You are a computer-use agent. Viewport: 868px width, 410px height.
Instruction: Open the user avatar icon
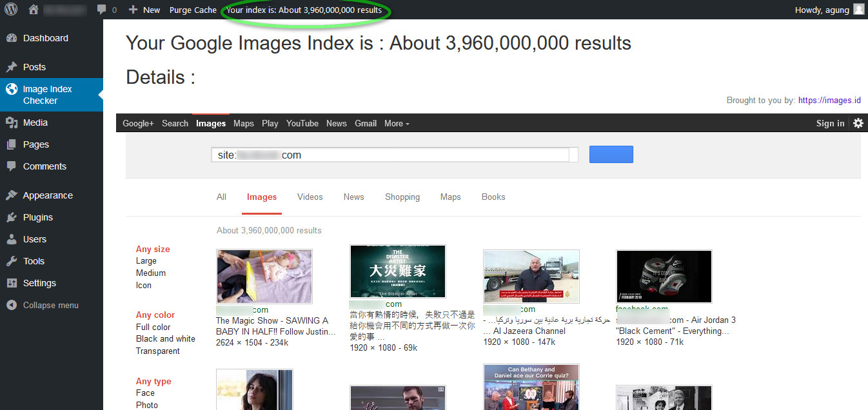point(858,9)
